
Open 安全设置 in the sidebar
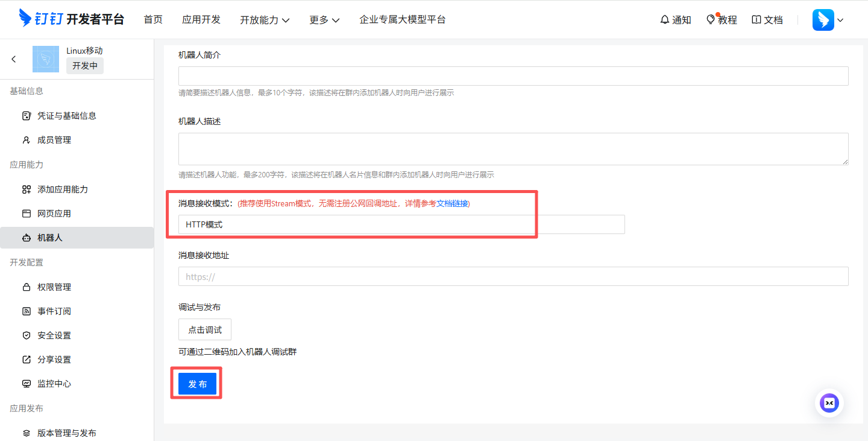point(54,335)
